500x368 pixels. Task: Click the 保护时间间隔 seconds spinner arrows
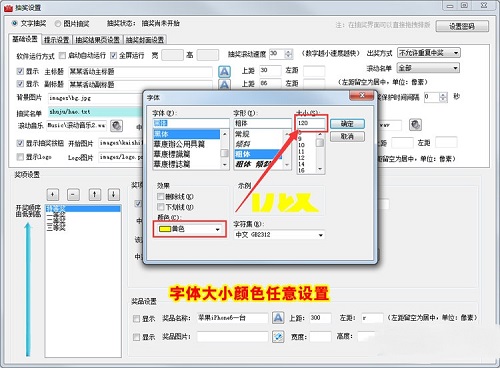(443, 97)
